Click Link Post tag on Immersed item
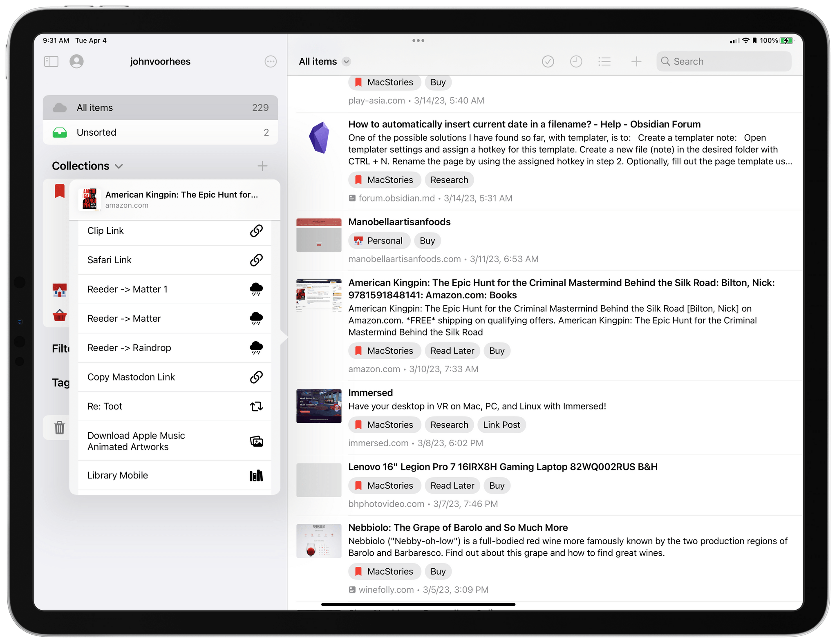 pyautogui.click(x=501, y=425)
